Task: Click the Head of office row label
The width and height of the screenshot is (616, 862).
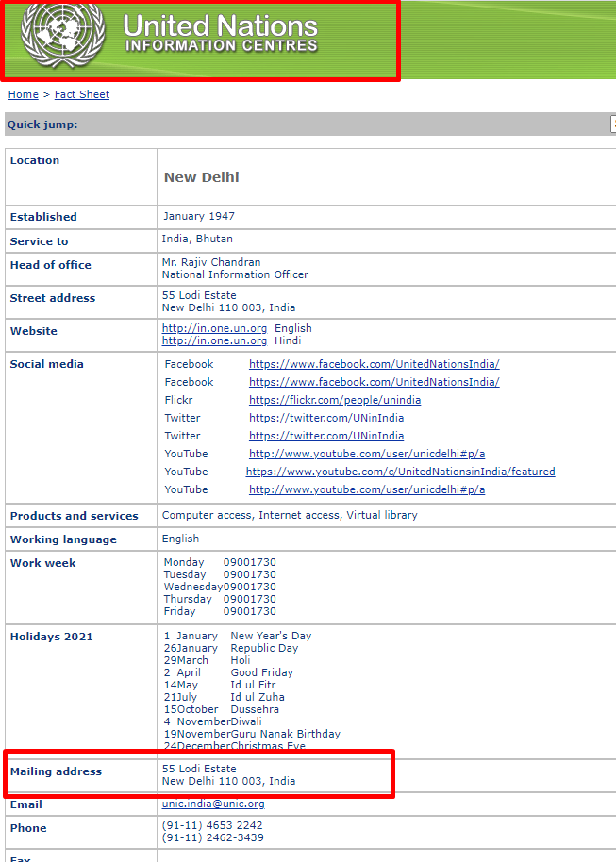Action: (x=51, y=265)
